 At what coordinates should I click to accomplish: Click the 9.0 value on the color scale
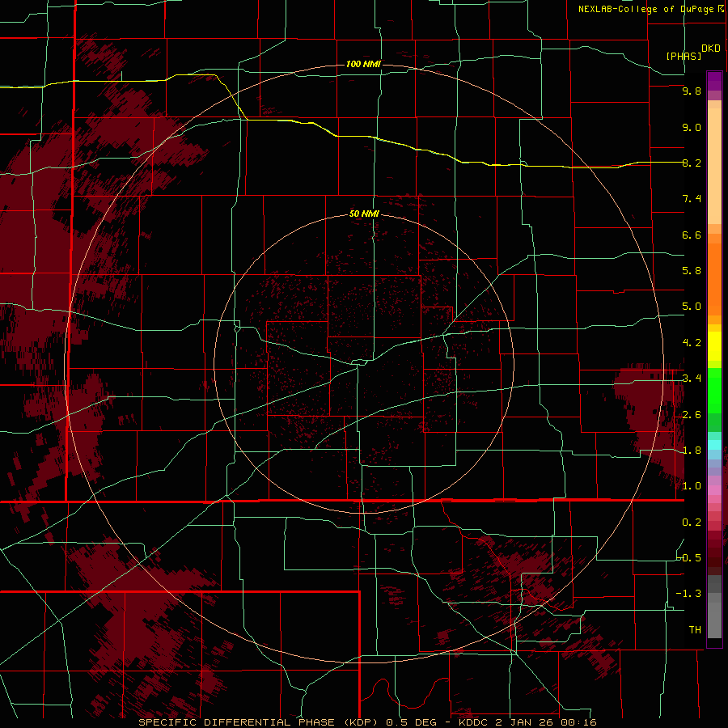click(692, 127)
